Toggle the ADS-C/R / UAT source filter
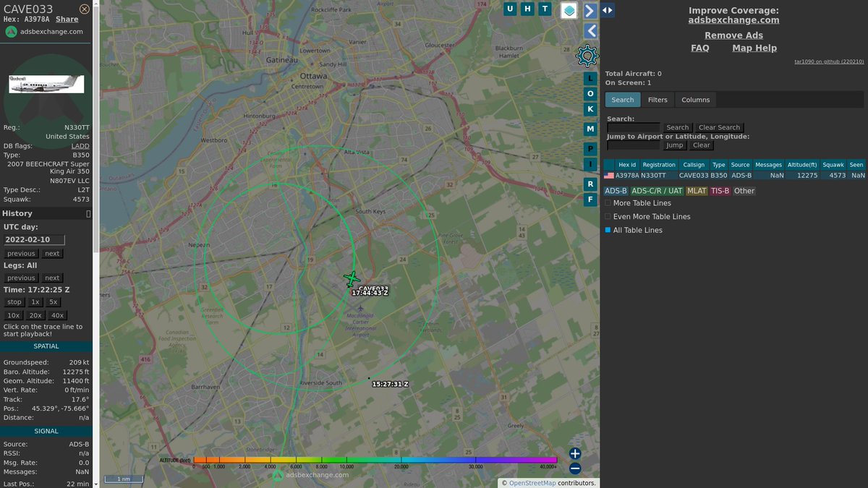The width and height of the screenshot is (868, 488). pos(657,191)
